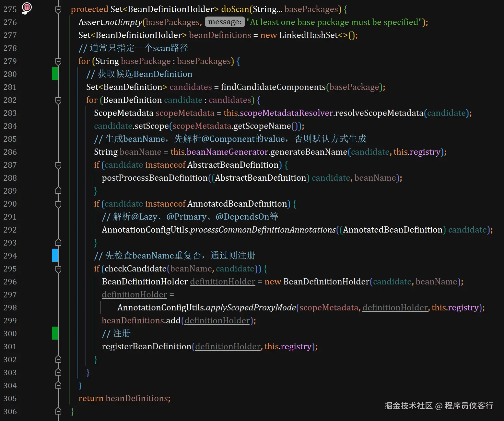This screenshot has width=504, height=421.
Task: Click the fold end marker at line 289
Action: pos(58,190)
